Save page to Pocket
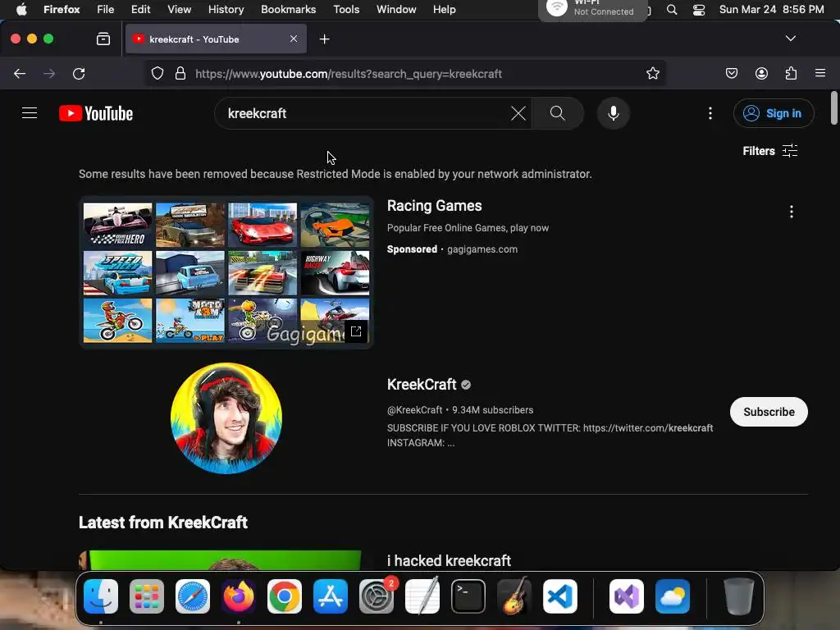 click(731, 73)
